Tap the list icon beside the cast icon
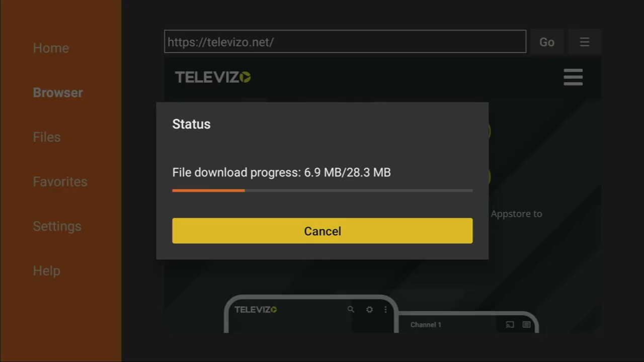The height and width of the screenshot is (362, 644). pos(526,325)
